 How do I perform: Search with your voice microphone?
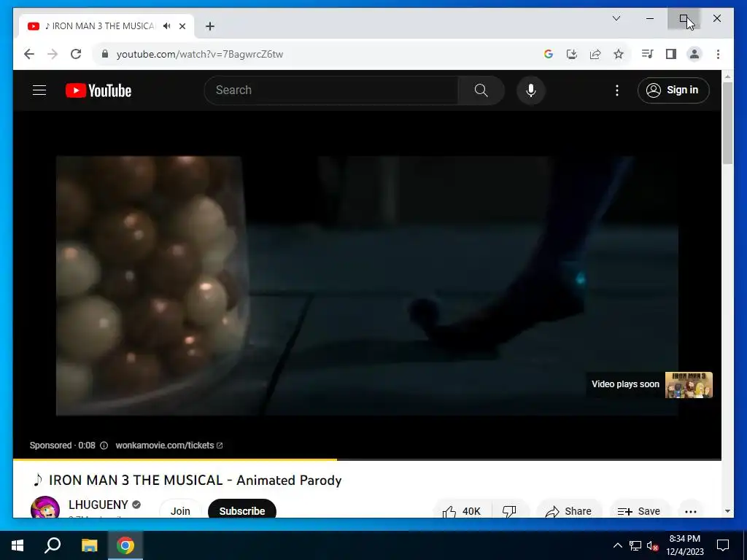[531, 90]
